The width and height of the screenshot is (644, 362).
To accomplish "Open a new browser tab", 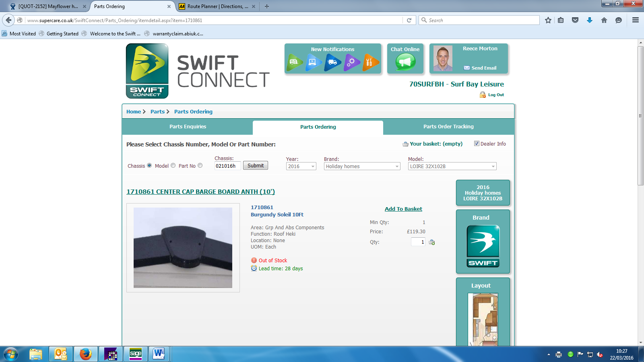I will (x=267, y=6).
